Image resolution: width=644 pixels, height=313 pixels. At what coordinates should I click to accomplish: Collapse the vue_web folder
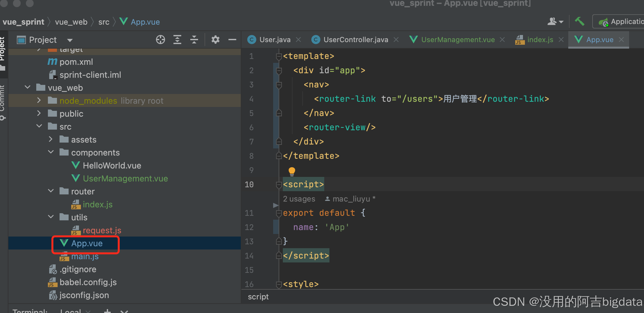pyautogui.click(x=28, y=87)
